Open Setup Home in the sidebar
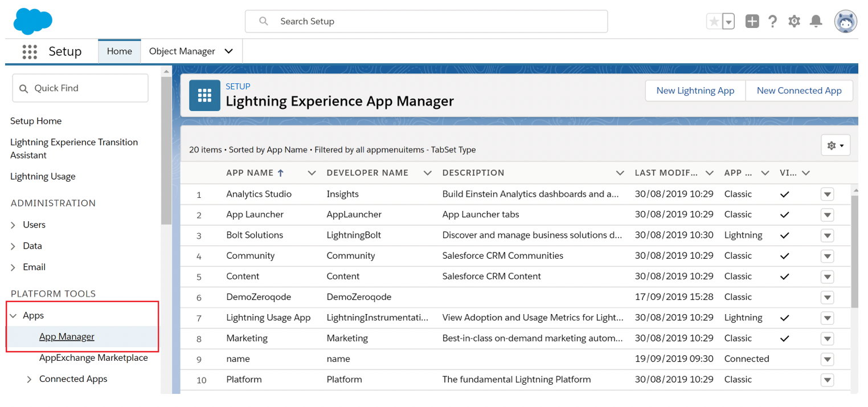868x407 pixels. tap(36, 121)
